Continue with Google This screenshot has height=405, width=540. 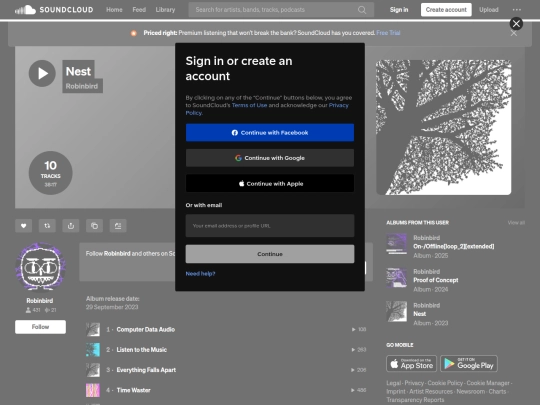[270, 158]
